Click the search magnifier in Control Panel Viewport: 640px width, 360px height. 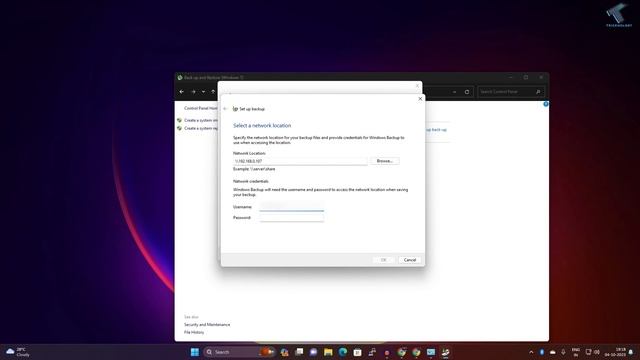coord(538,92)
